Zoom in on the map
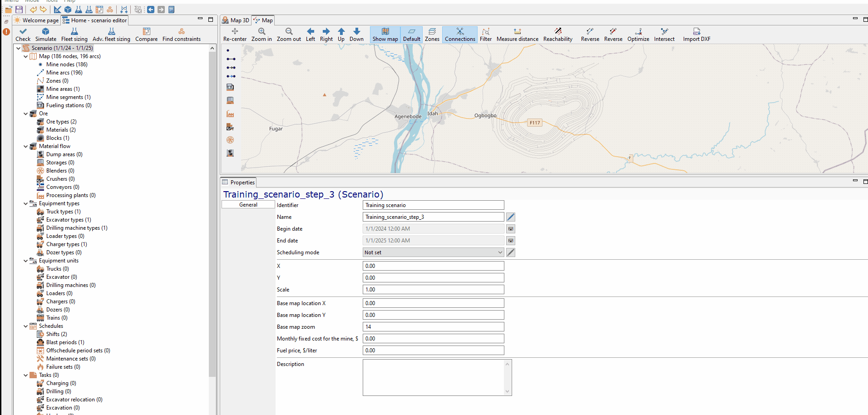This screenshot has width=868, height=415. [261, 35]
